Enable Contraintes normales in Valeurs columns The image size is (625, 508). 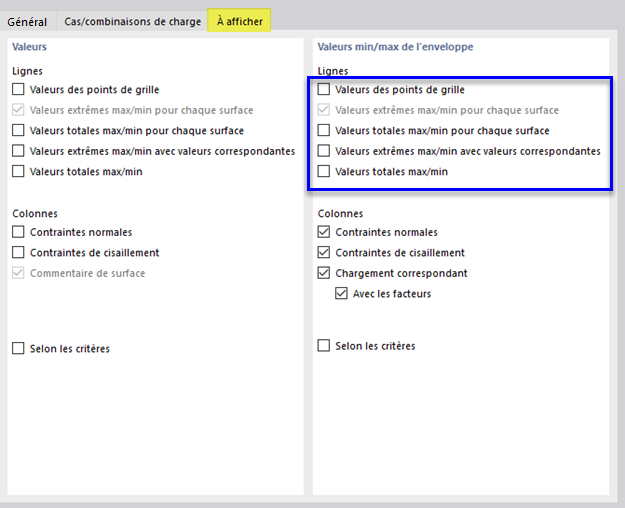pyautogui.click(x=18, y=232)
